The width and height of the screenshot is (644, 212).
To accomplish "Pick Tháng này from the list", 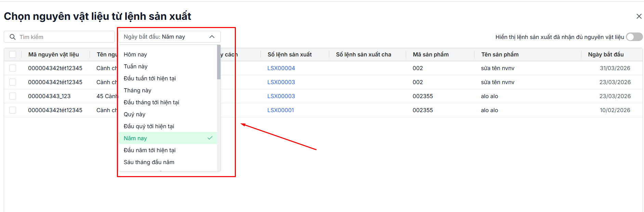I will [168, 90].
